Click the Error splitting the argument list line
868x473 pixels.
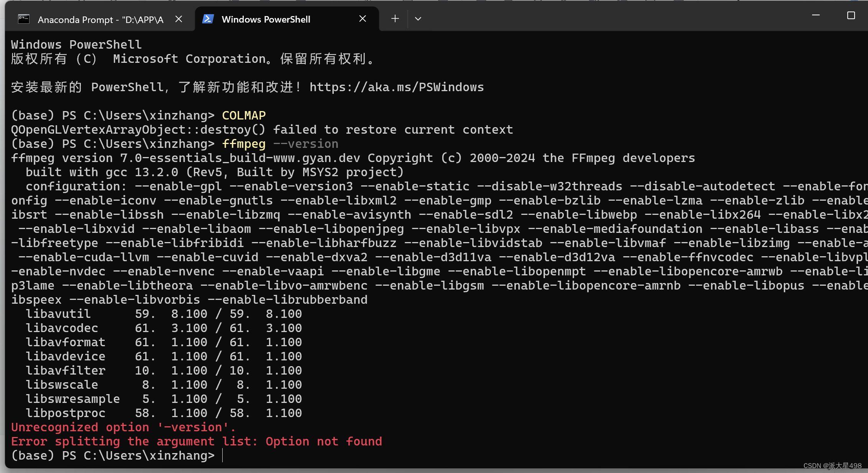pyautogui.click(x=197, y=442)
